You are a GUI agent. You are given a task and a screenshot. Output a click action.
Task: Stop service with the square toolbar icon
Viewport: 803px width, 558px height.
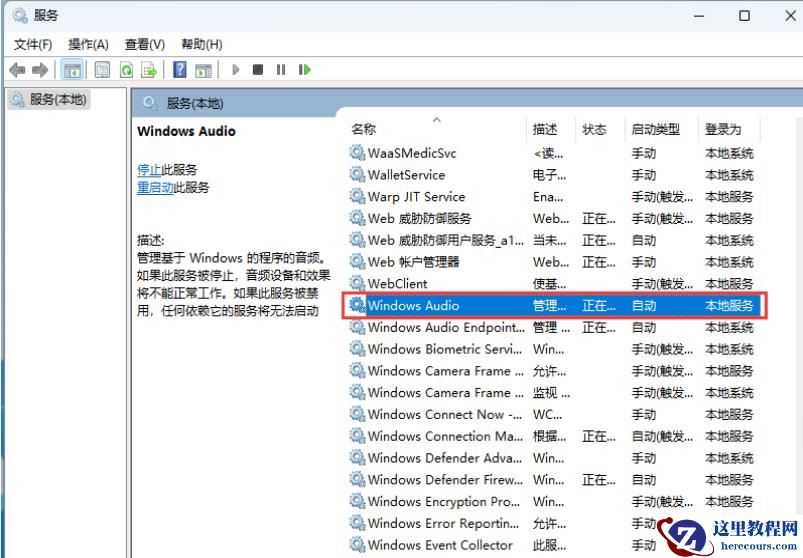point(258,70)
